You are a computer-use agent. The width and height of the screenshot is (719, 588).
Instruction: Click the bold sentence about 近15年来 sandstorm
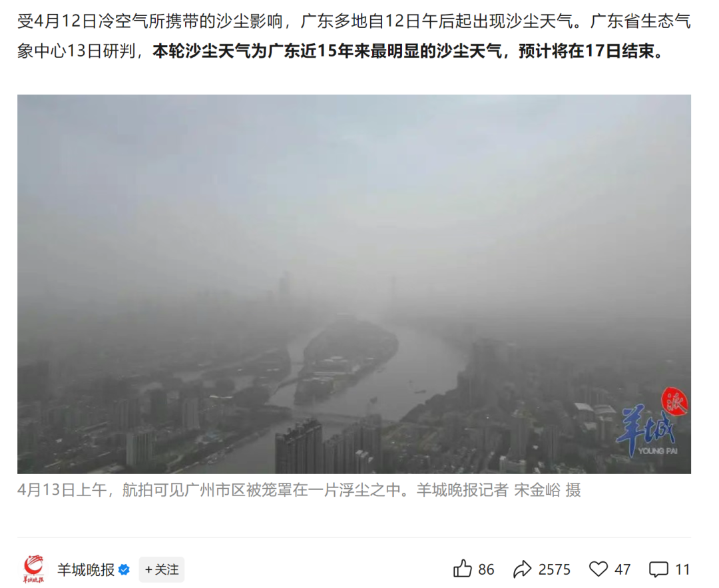tap(408, 51)
